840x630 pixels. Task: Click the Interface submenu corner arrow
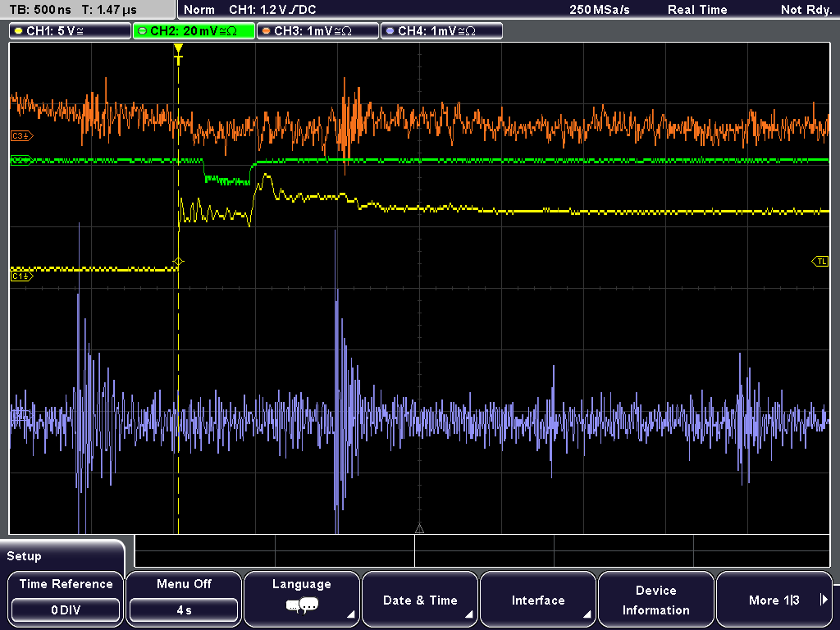coord(587,614)
